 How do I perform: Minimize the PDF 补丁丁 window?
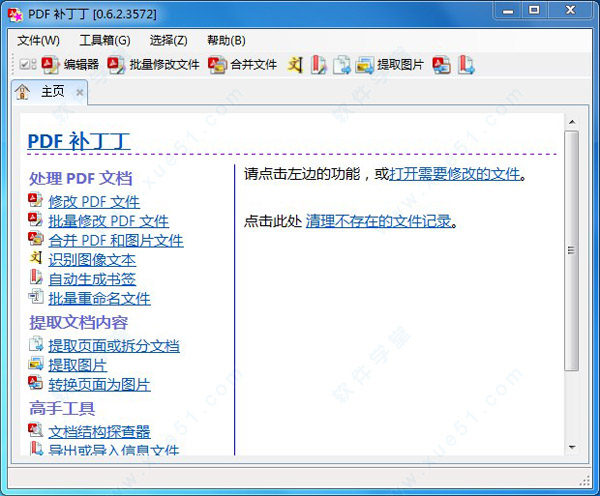tap(508, 10)
